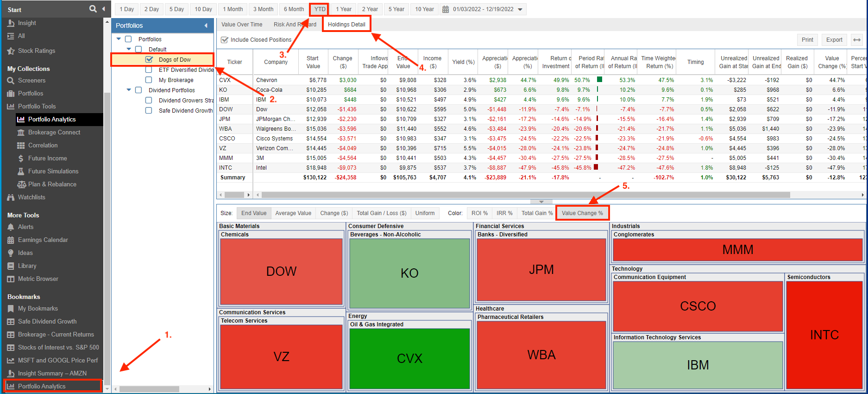Click the Alerts bell icon

pos(11,227)
